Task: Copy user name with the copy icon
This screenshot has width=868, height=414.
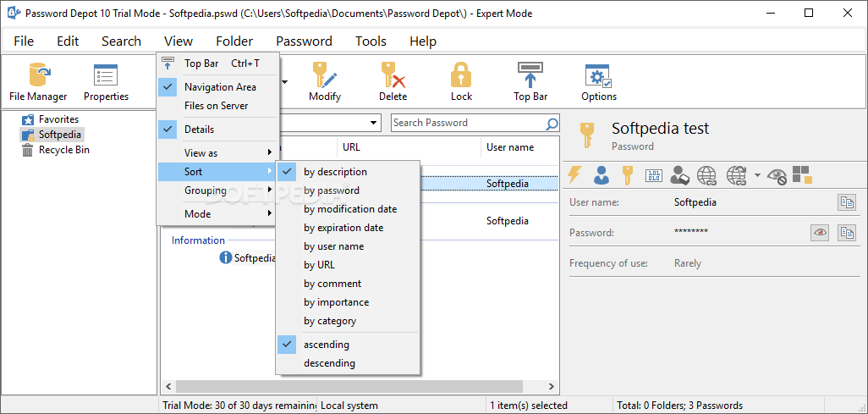Action: pyautogui.click(x=846, y=202)
